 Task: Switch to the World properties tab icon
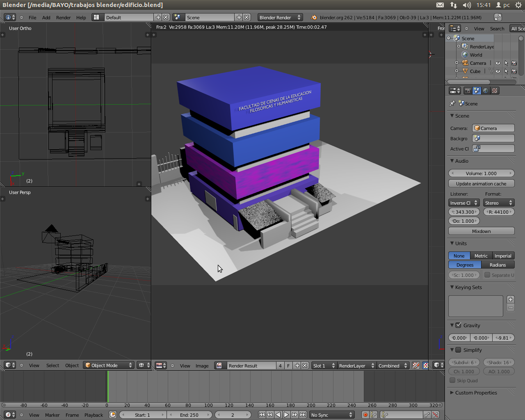coord(486,91)
